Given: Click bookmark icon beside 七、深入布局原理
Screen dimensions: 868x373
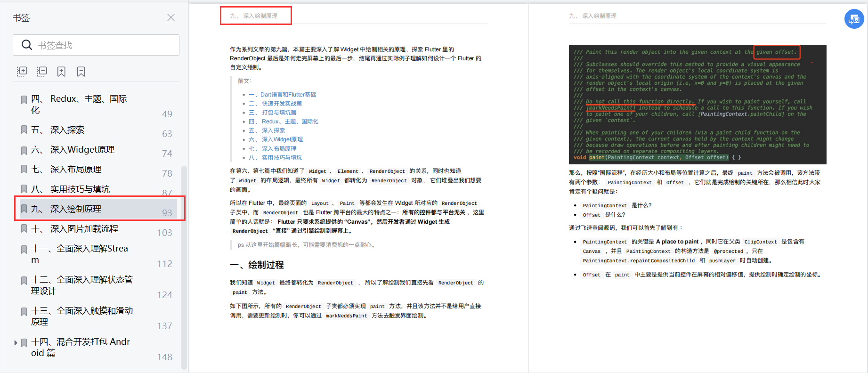Looking at the screenshot, I should pos(24,170).
